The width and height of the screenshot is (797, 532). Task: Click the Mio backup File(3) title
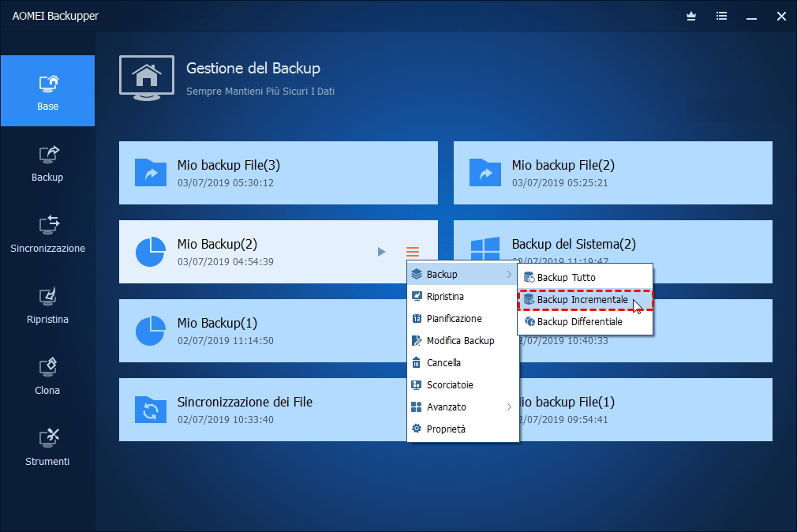(x=229, y=165)
